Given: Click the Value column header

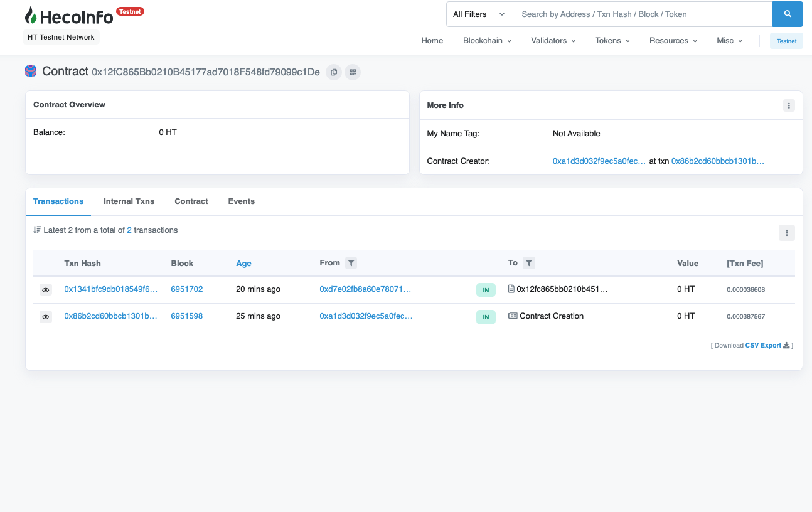Looking at the screenshot, I should point(688,264).
